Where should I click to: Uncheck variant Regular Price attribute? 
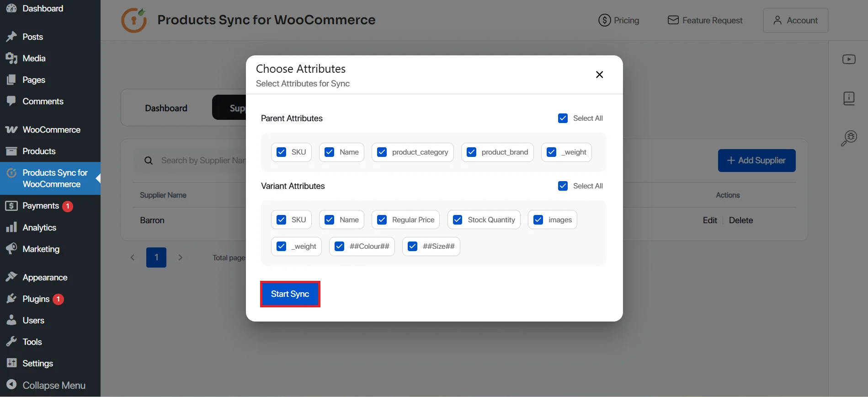click(382, 220)
